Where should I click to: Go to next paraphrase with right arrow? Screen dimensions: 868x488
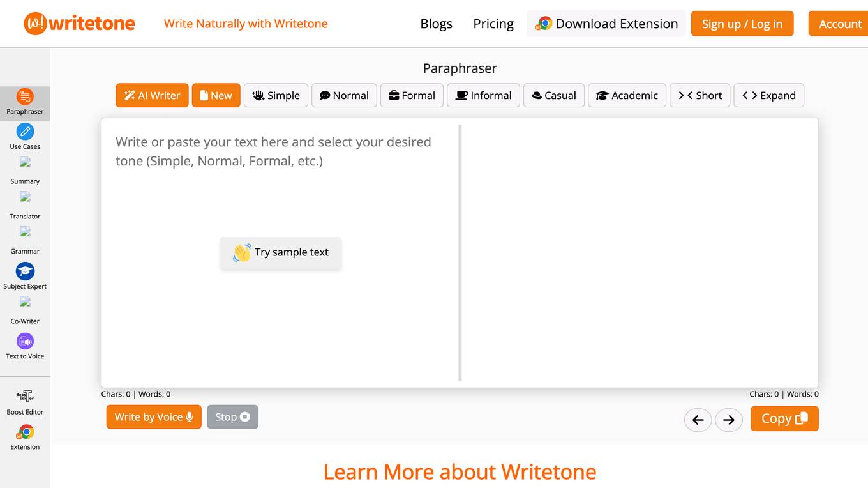click(729, 420)
